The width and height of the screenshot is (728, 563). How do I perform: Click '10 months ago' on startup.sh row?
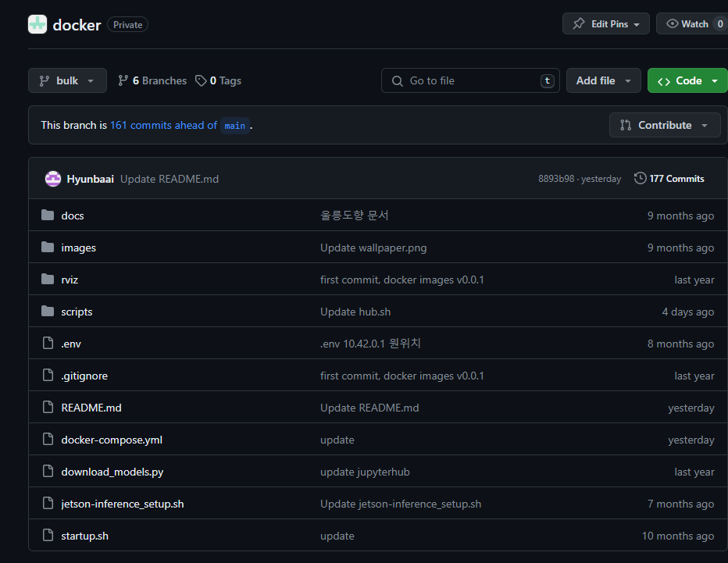coord(678,536)
